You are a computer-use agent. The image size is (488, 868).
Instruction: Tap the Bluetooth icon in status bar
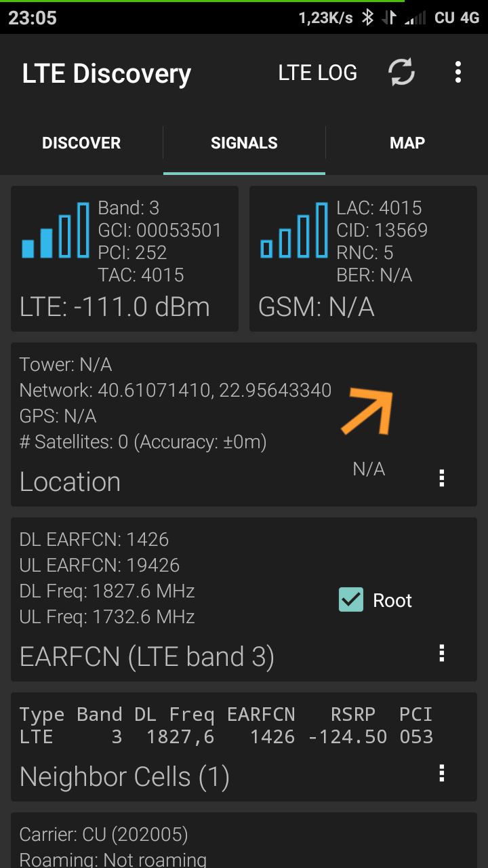367,18
